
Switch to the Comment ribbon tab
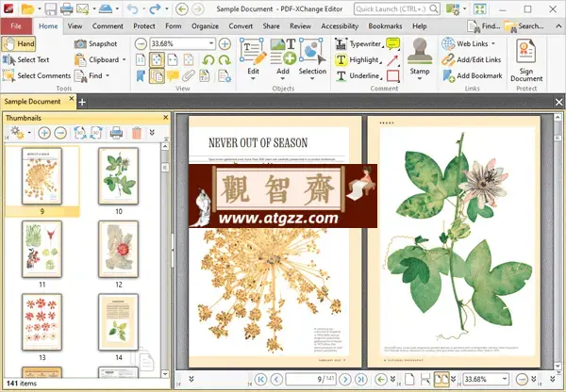coord(108,26)
